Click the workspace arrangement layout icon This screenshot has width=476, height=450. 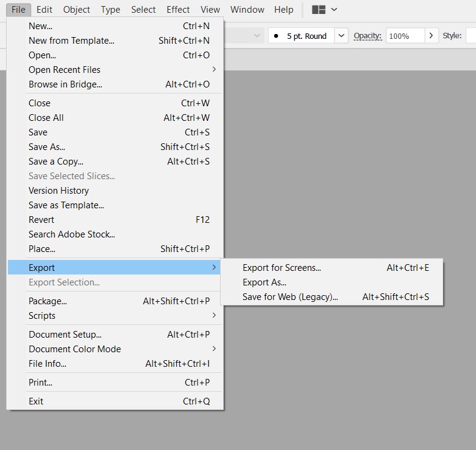point(319,10)
